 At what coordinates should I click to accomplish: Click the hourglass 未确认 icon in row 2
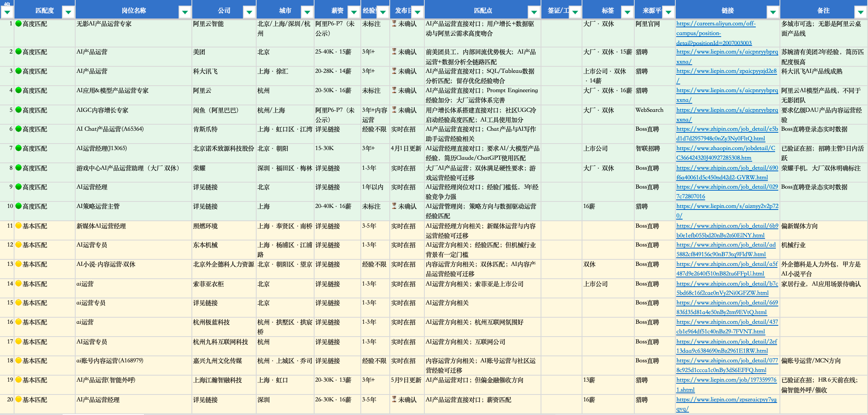(394, 51)
